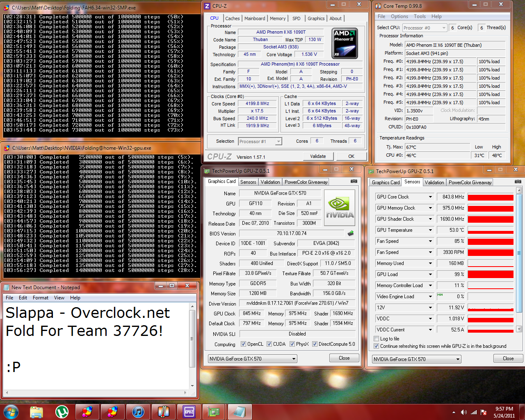Image resolution: width=525 pixels, height=420 pixels.
Task: Open GPU selector dropdown in Sensors window
Action: (417, 359)
